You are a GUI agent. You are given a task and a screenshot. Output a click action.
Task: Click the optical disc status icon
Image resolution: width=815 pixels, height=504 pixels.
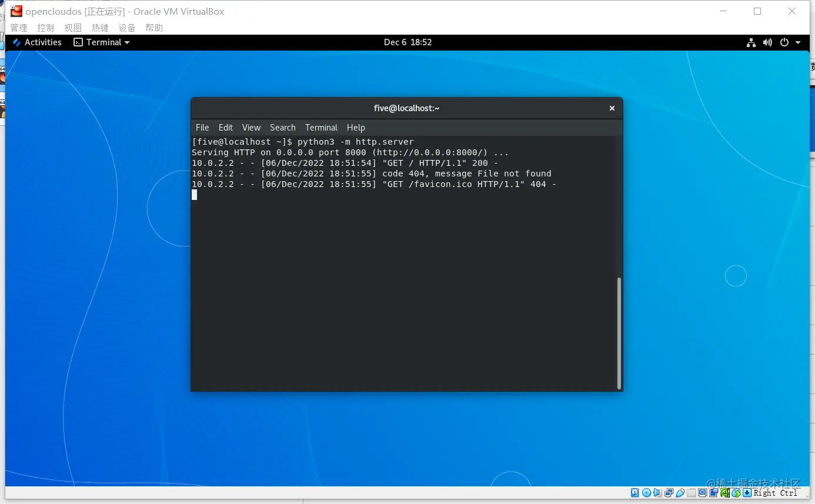point(647,493)
